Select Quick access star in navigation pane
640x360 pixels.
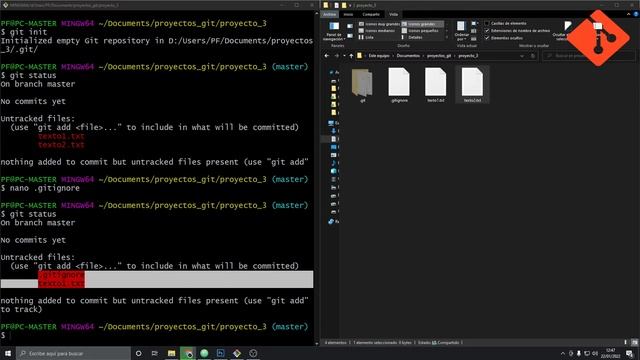coord(331,72)
